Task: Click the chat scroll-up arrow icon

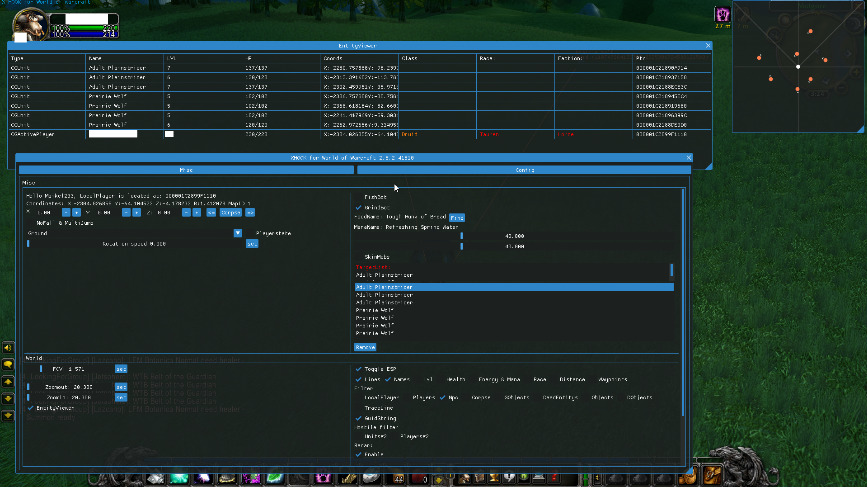Action: coord(8,382)
